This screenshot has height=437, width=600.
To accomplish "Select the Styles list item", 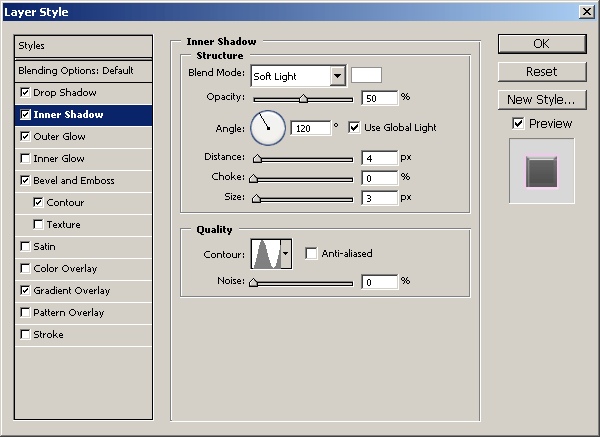I will tap(83, 46).
